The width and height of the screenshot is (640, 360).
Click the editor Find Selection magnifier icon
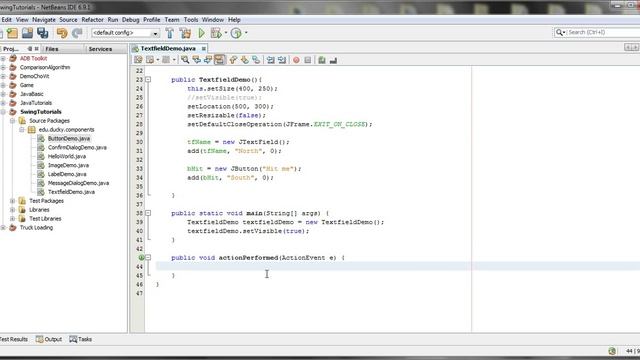click(x=185, y=60)
